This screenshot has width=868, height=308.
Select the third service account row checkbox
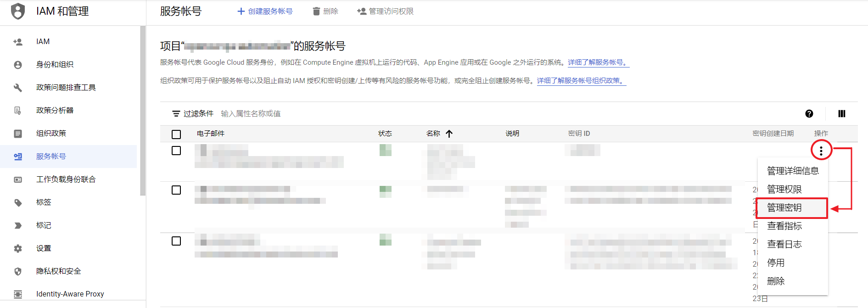pyautogui.click(x=176, y=241)
